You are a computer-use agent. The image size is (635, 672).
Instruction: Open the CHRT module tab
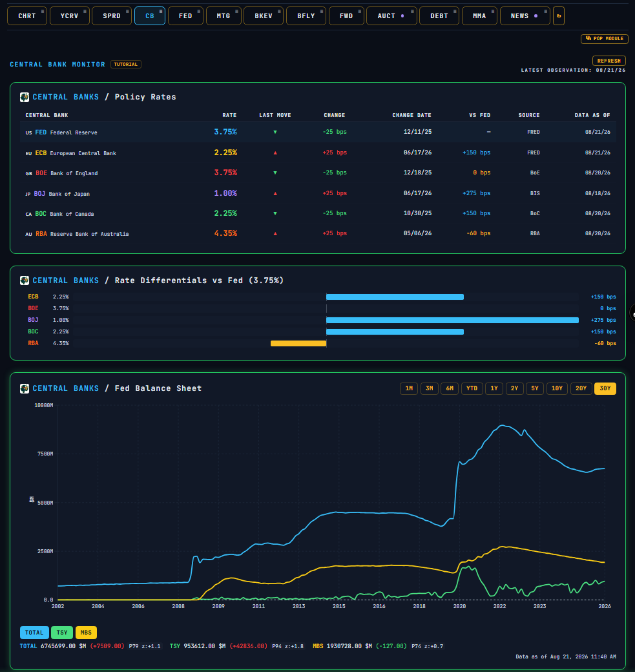tap(27, 16)
